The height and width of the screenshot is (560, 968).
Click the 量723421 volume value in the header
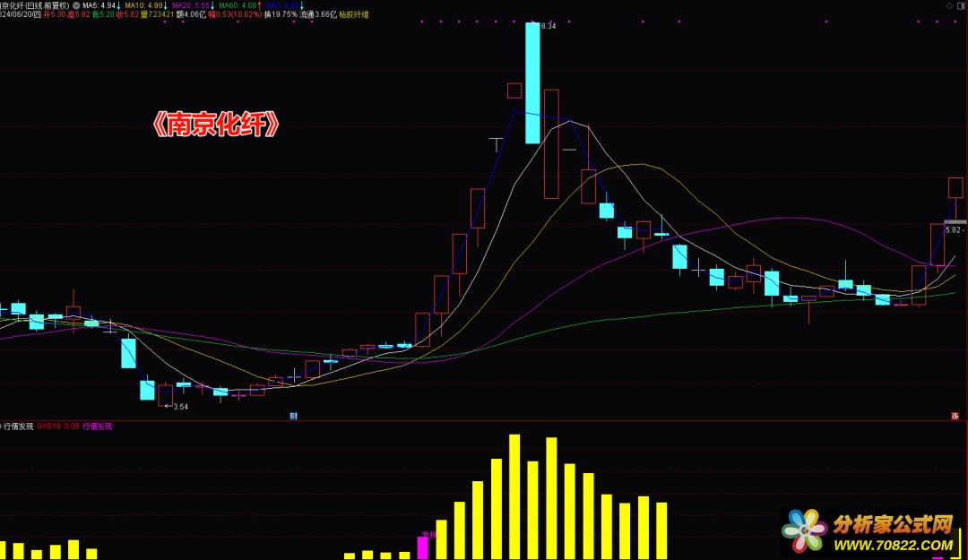click(x=157, y=14)
